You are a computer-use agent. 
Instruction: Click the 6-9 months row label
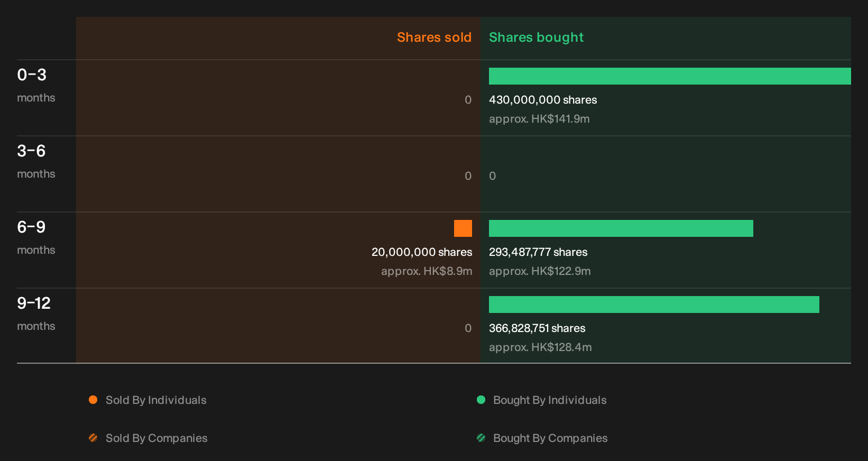click(36, 238)
